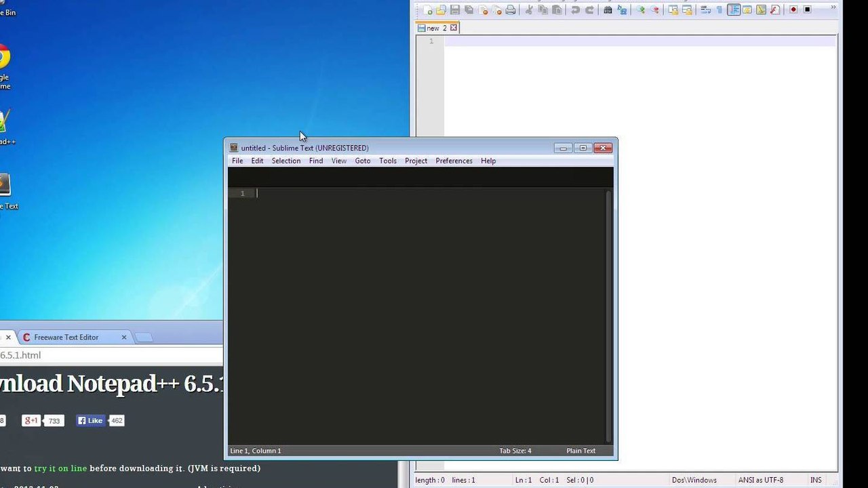Close the 'new 2' tab in Notepad++
Viewport: 868px width, 488px height.
click(454, 28)
